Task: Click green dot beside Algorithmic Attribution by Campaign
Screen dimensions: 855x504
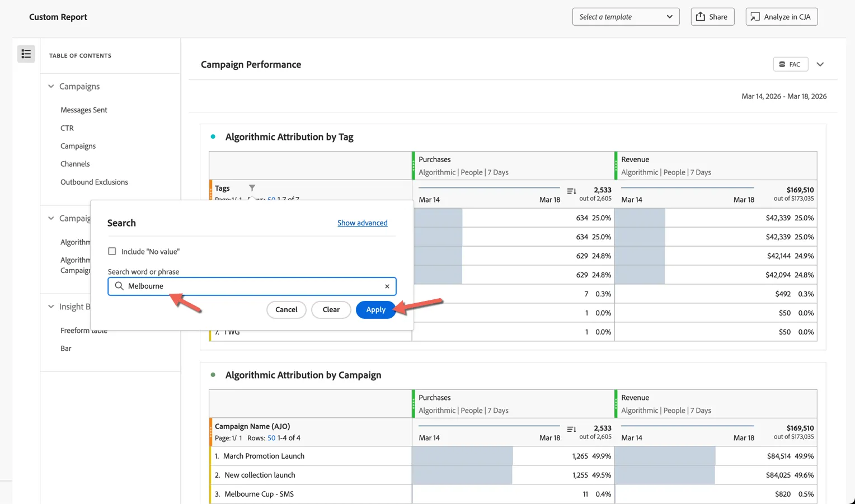Action: (213, 375)
